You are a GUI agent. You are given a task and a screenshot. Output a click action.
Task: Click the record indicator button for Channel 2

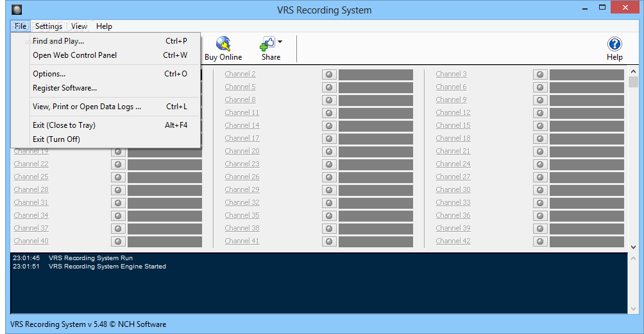click(329, 75)
